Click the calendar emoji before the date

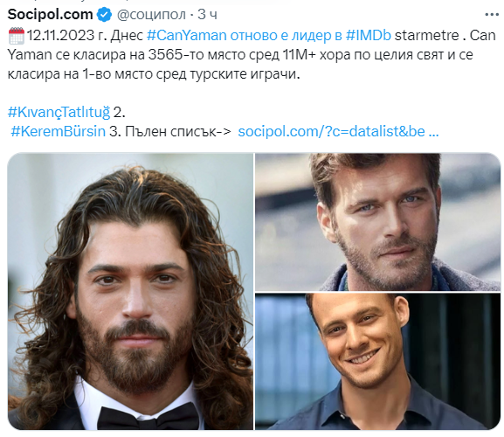(16, 36)
